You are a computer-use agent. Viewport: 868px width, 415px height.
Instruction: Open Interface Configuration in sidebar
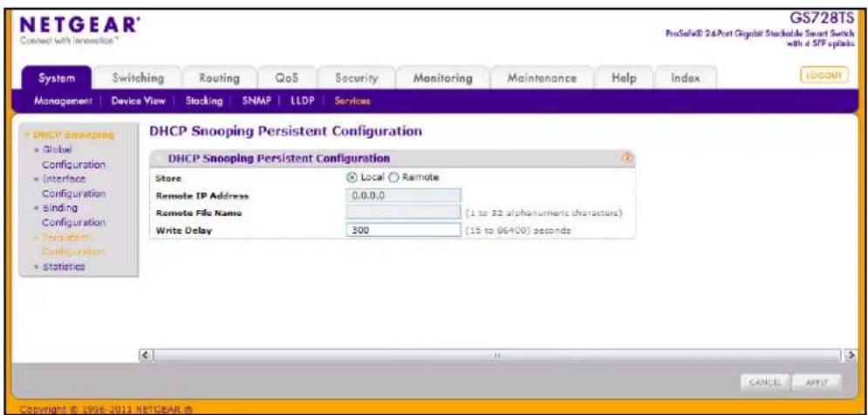73,187
